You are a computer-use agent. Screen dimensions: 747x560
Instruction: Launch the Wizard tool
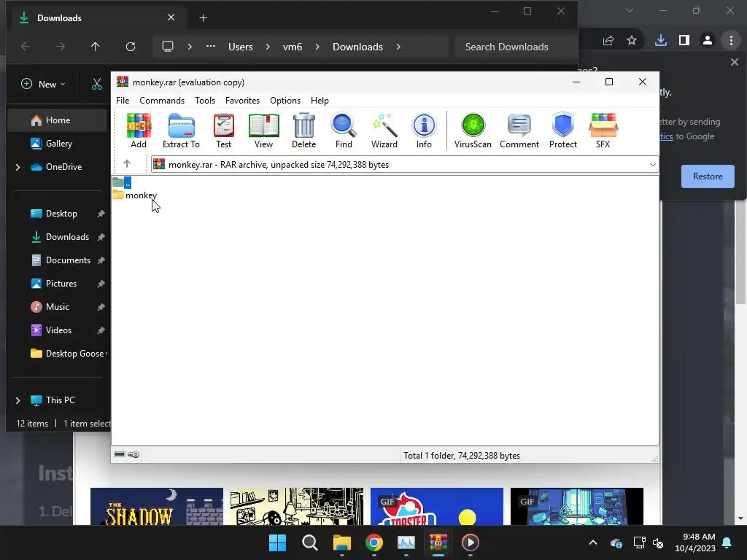[x=384, y=131]
